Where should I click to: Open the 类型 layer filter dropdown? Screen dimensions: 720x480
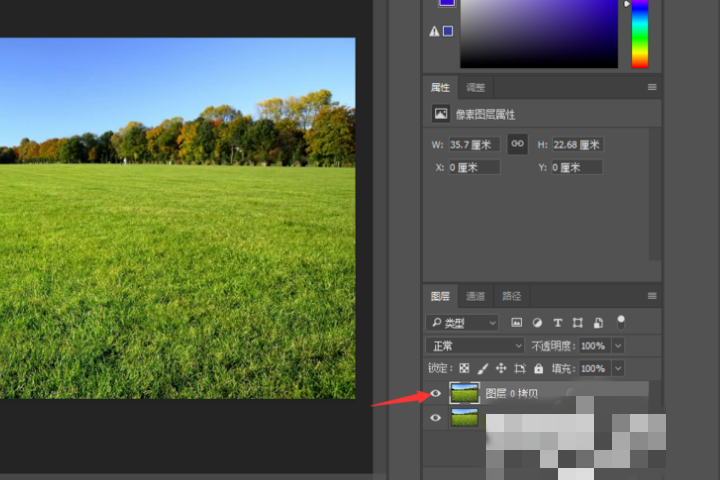[462, 323]
